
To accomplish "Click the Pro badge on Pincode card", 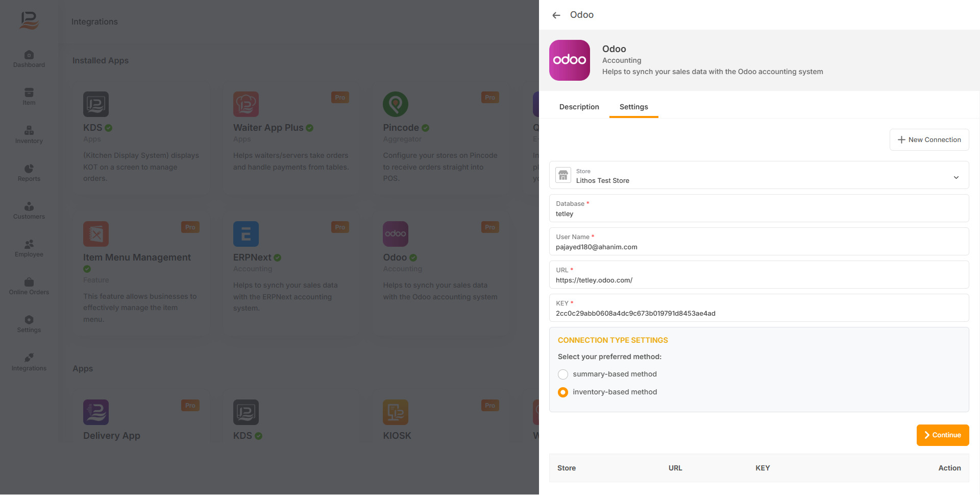I will [490, 98].
